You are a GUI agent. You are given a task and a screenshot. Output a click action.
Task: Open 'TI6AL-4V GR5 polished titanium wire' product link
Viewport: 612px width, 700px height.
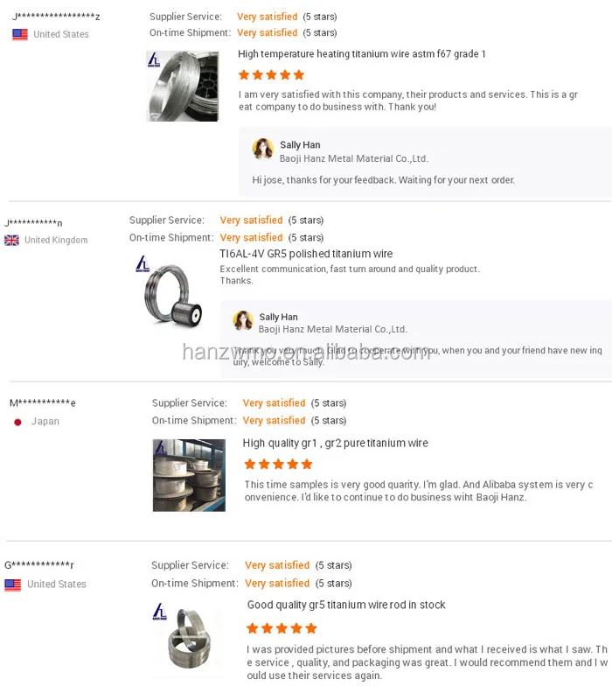[x=306, y=254]
